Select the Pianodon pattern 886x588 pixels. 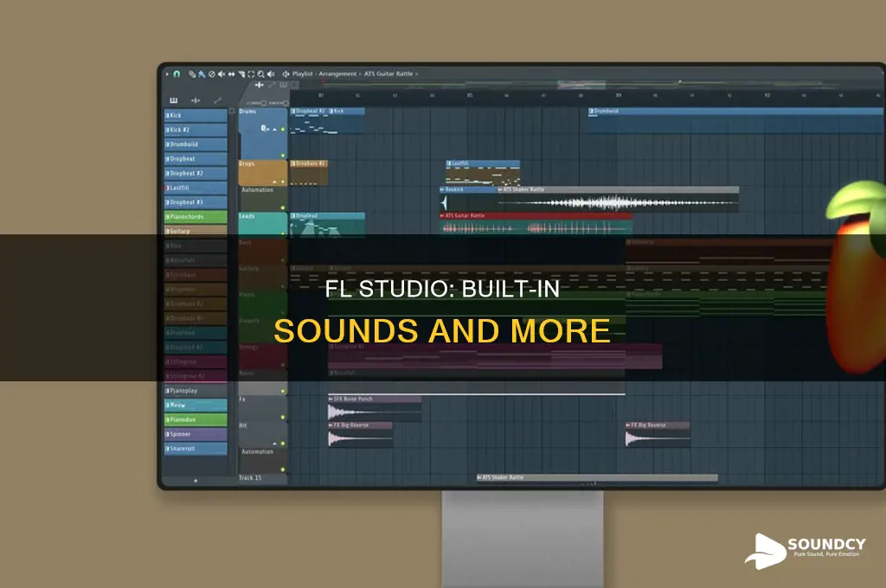click(x=196, y=419)
